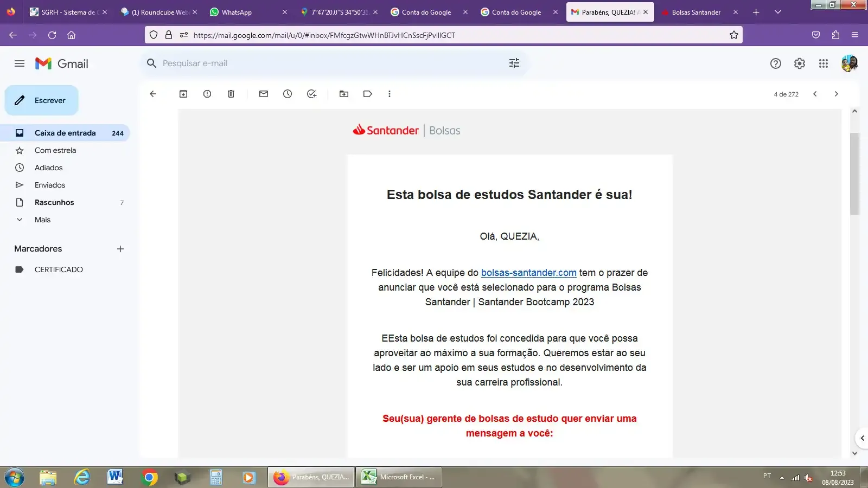Go to older email chevron
Image resolution: width=868 pixels, height=488 pixels.
[x=837, y=94]
